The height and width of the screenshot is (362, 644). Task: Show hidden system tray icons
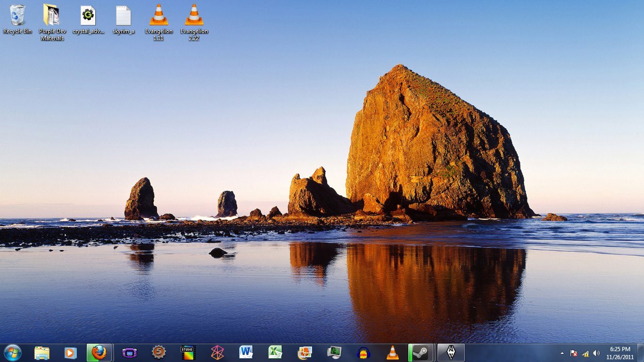(562, 353)
